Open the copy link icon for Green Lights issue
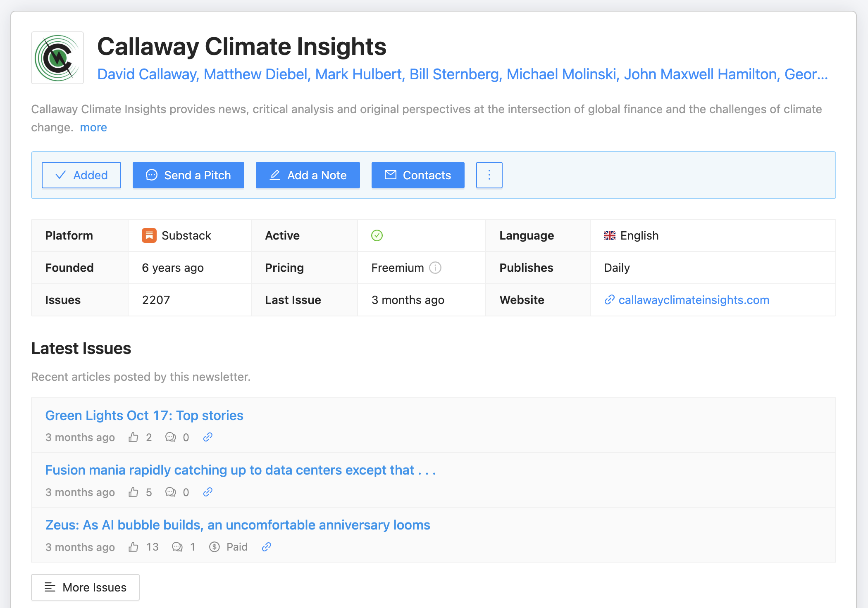 click(207, 437)
